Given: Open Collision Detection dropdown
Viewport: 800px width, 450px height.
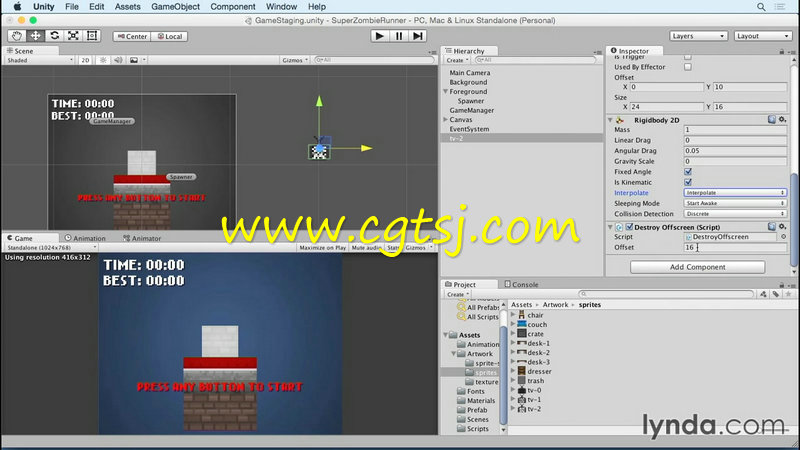Looking at the screenshot, I should coord(735,214).
